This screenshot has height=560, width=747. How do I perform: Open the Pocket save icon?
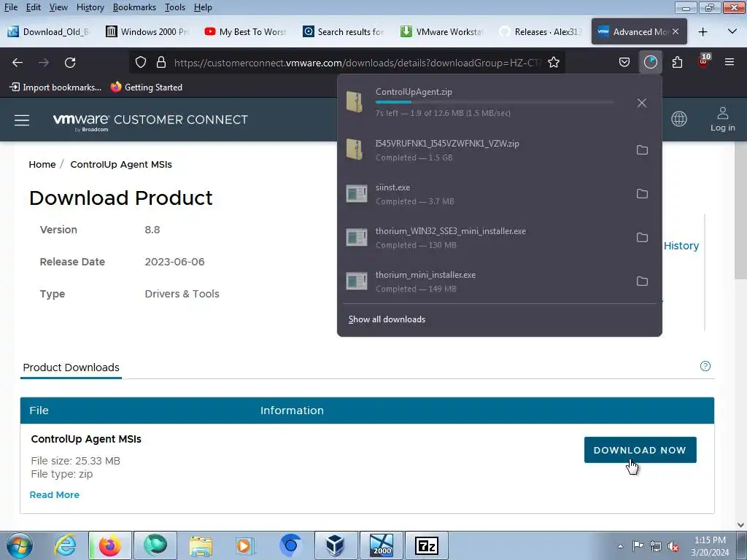pyautogui.click(x=624, y=63)
